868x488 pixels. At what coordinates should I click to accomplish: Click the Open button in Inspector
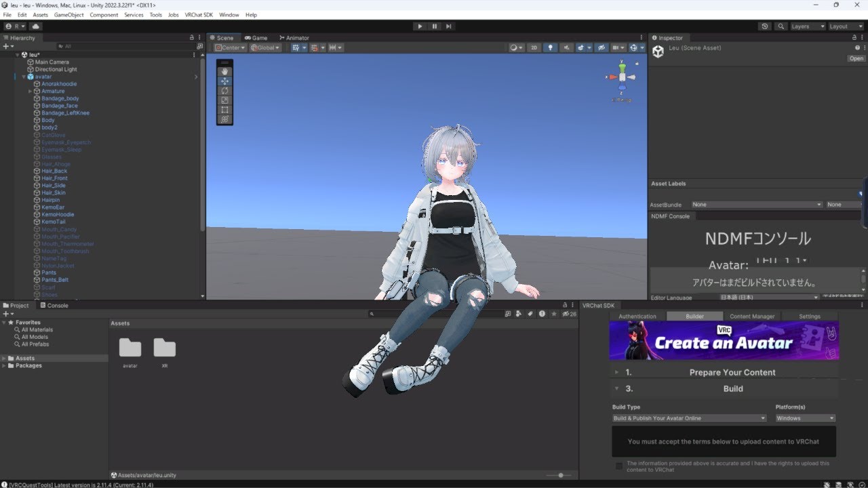tap(856, 58)
